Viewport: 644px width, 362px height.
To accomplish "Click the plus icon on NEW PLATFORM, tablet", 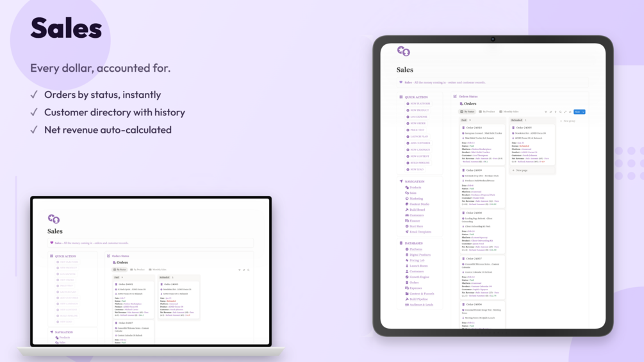I will click(408, 103).
